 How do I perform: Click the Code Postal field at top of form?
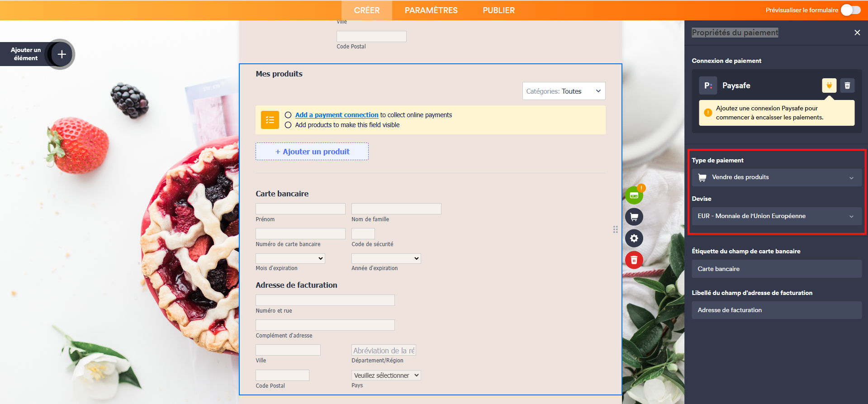click(x=371, y=36)
